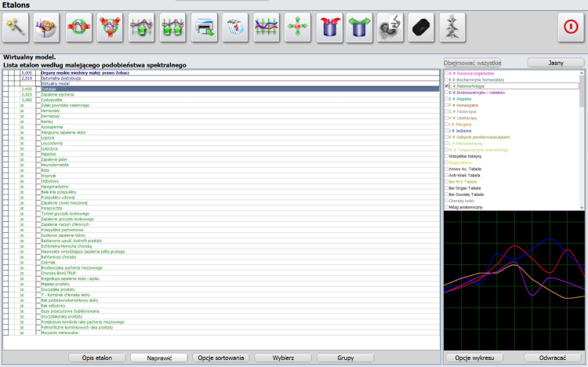Click the black capsule toolbar icon
Viewport: 588px width, 367px height.
coord(422,27)
